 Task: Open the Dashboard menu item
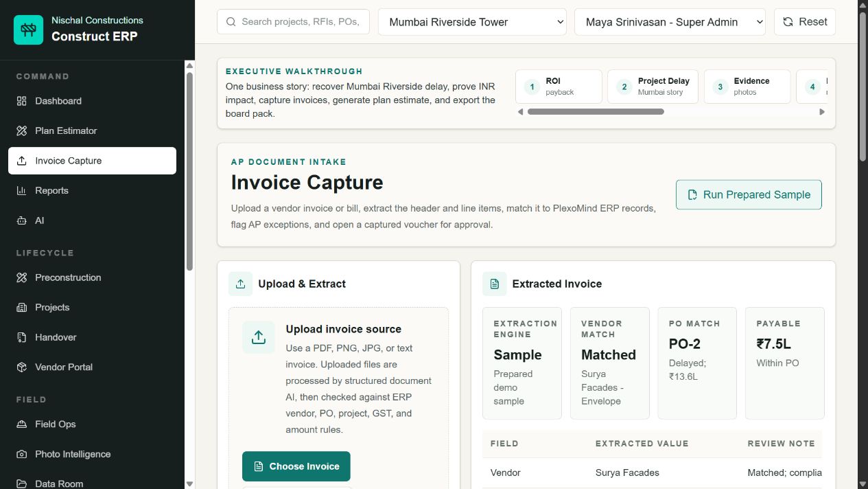coord(92,101)
